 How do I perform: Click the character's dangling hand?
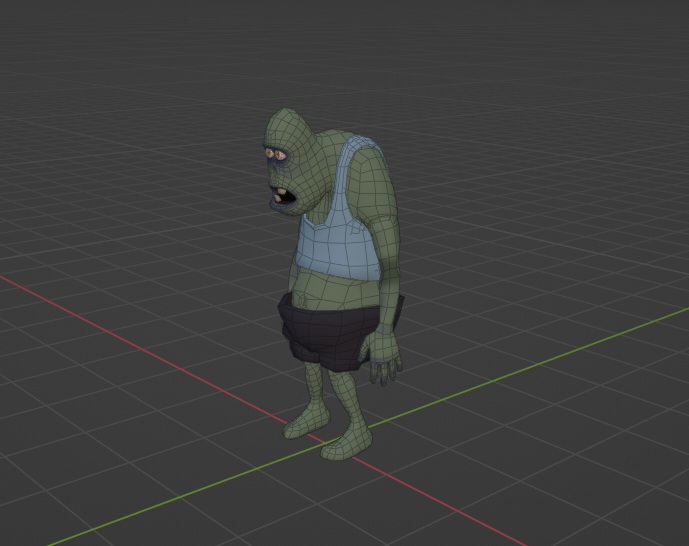point(384,358)
